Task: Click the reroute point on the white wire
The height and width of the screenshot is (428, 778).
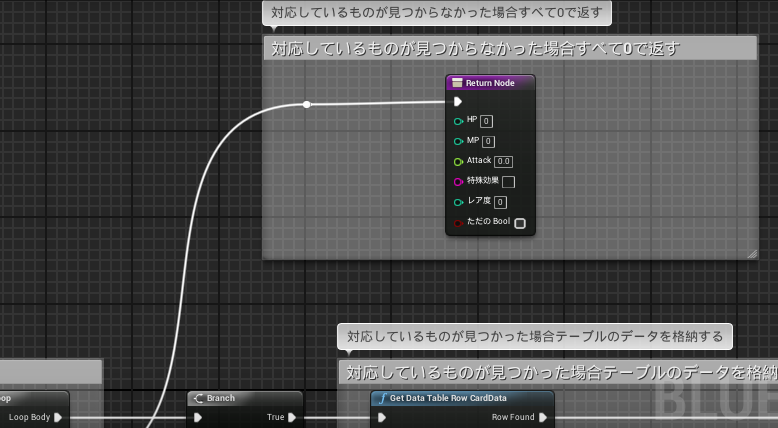Action: [x=307, y=104]
